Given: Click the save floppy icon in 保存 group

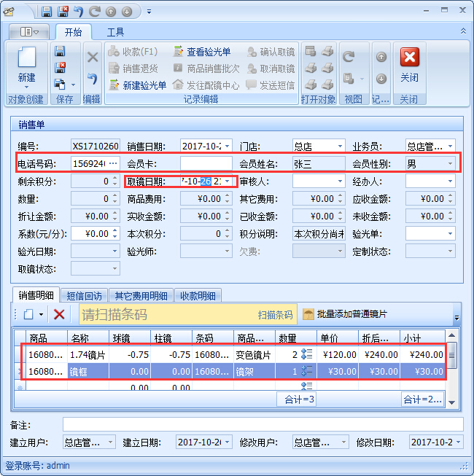Looking at the screenshot, I should click(61, 51).
